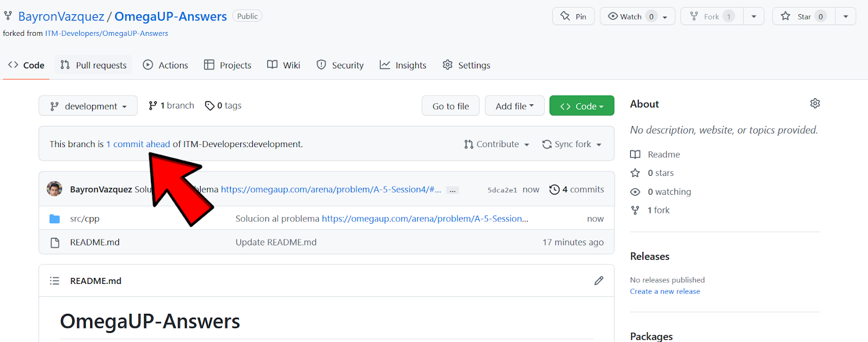Open repository Settings tab
Screen dimensions: 868x342
467,65
